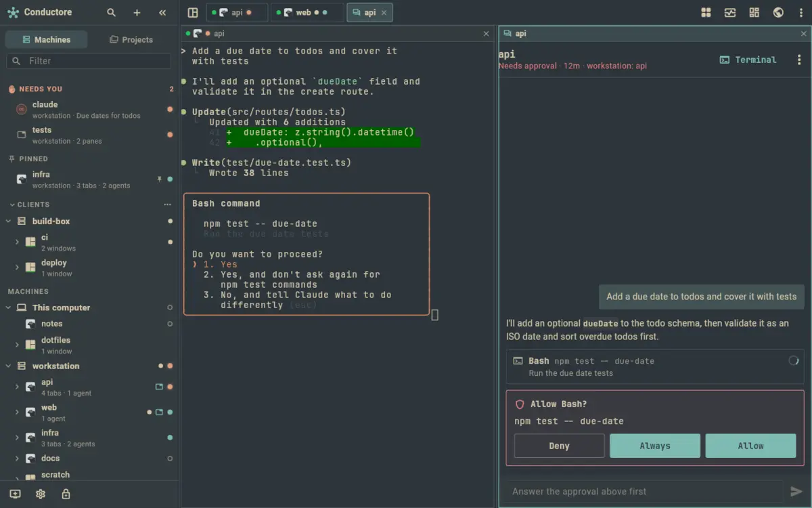Expand the ci project under build-box

pos(17,242)
